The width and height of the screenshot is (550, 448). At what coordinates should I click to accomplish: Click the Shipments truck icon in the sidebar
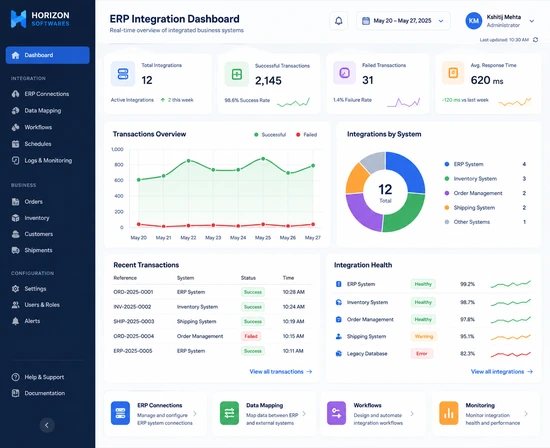pyautogui.click(x=15, y=250)
